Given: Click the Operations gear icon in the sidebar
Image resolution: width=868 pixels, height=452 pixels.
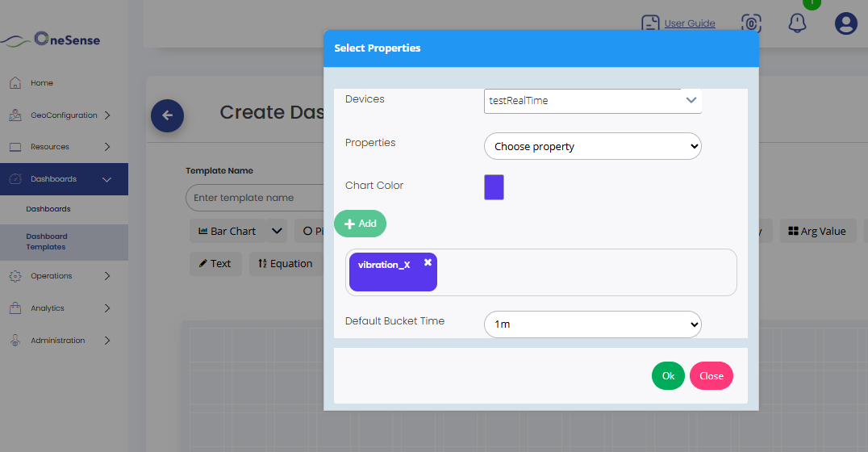Looking at the screenshot, I should (x=15, y=276).
